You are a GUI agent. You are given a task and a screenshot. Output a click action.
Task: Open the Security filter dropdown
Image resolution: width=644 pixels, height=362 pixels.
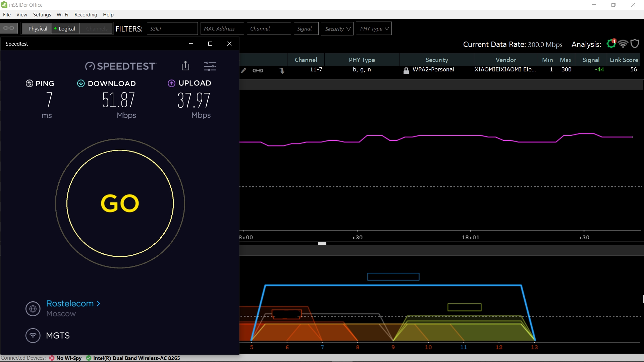tap(337, 28)
